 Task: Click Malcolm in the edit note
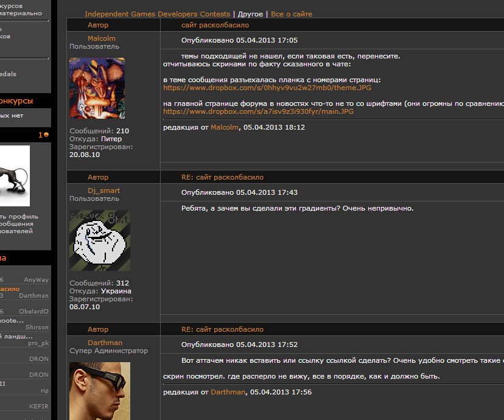pos(225,127)
